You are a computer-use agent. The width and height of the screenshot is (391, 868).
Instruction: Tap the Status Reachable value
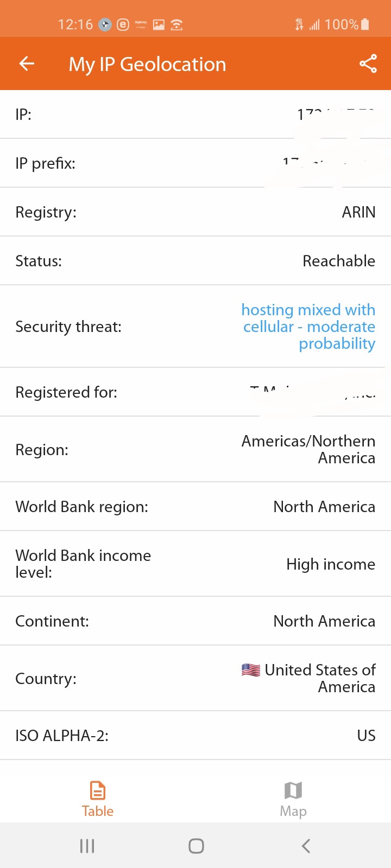pos(338,261)
